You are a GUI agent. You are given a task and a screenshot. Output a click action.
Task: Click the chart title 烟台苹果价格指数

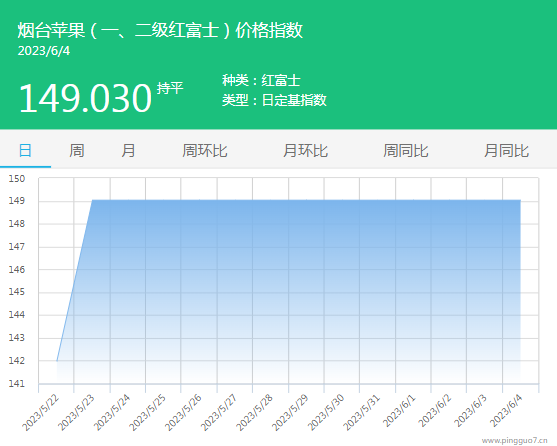point(160,30)
